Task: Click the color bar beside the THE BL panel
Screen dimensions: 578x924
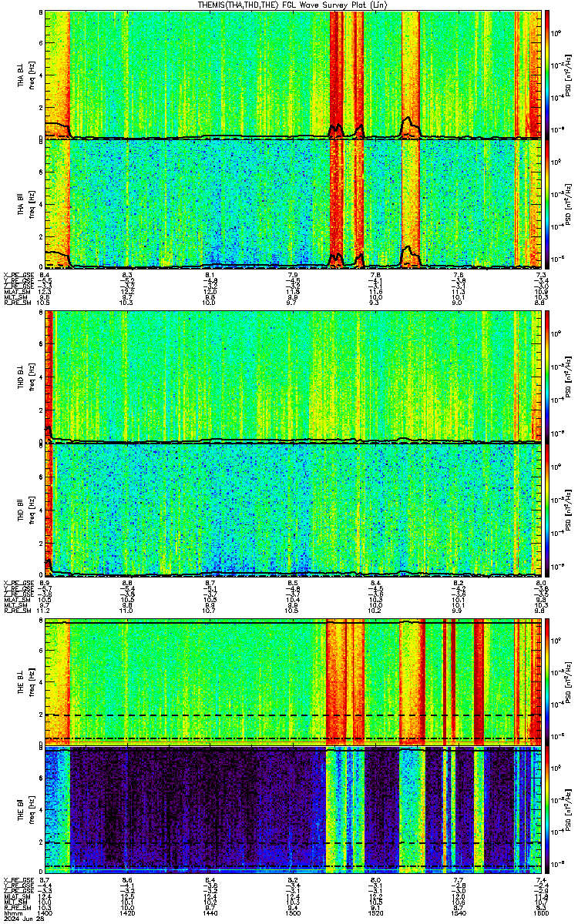Action: pos(548,682)
